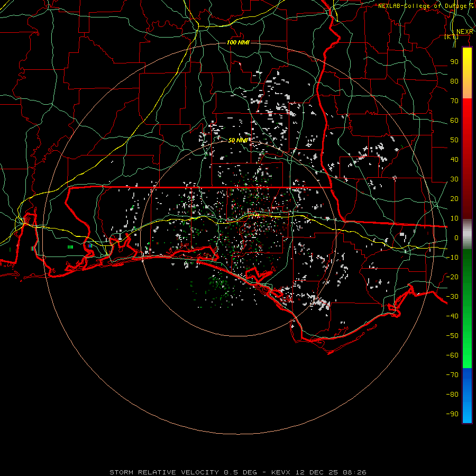Viewport: 476px width, 476px height.
Task: Click the 60 value on the velocity scale
Action: tap(454, 121)
